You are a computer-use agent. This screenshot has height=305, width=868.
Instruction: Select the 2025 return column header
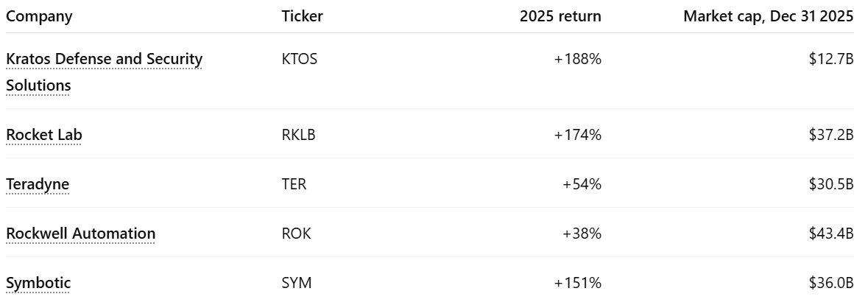pos(560,16)
